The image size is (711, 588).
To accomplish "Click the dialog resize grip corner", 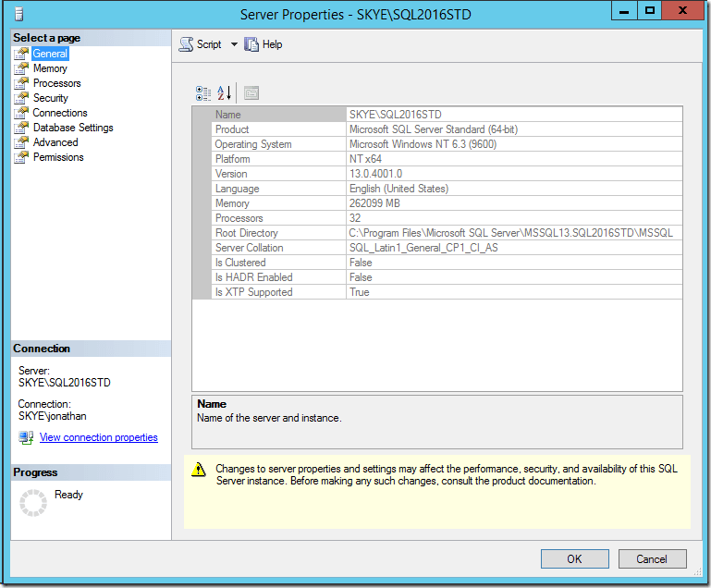I will pyautogui.click(x=697, y=572).
